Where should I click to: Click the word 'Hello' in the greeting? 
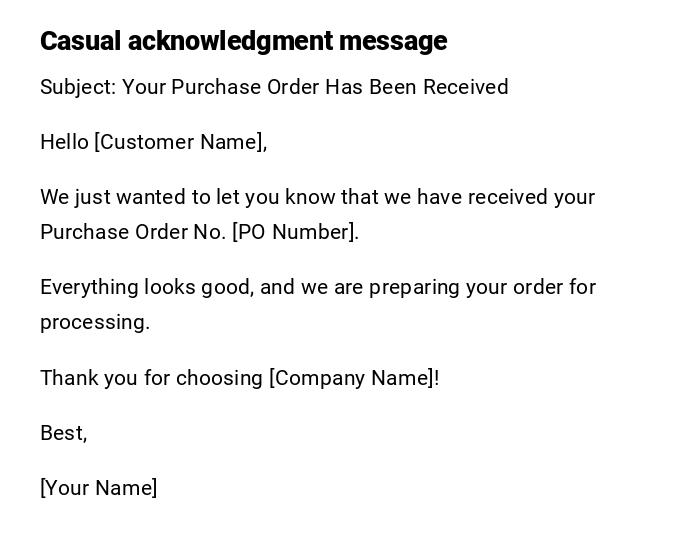click(x=65, y=142)
